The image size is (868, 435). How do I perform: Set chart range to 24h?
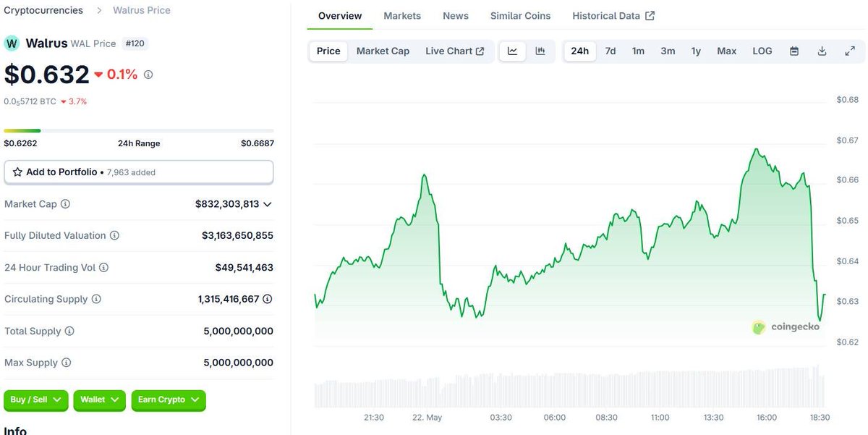579,51
